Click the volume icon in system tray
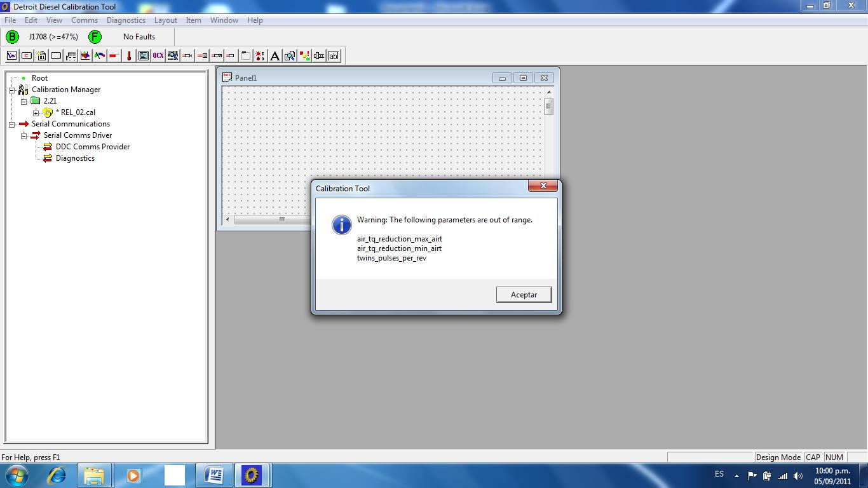The width and height of the screenshot is (868, 488). pyautogui.click(x=797, y=475)
